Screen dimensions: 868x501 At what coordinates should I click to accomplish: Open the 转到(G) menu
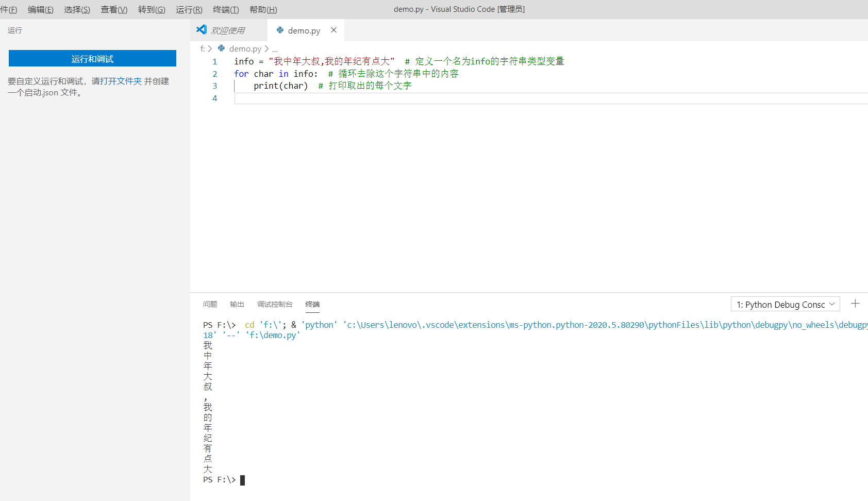152,9
